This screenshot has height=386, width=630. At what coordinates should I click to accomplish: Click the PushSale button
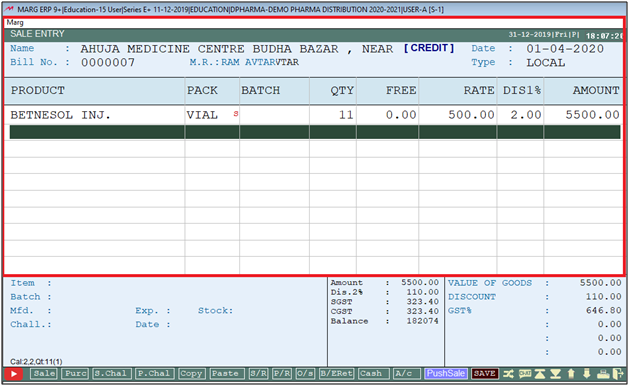click(x=446, y=374)
